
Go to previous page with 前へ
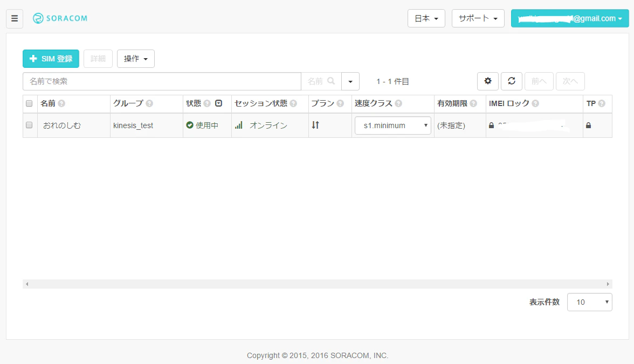click(539, 81)
